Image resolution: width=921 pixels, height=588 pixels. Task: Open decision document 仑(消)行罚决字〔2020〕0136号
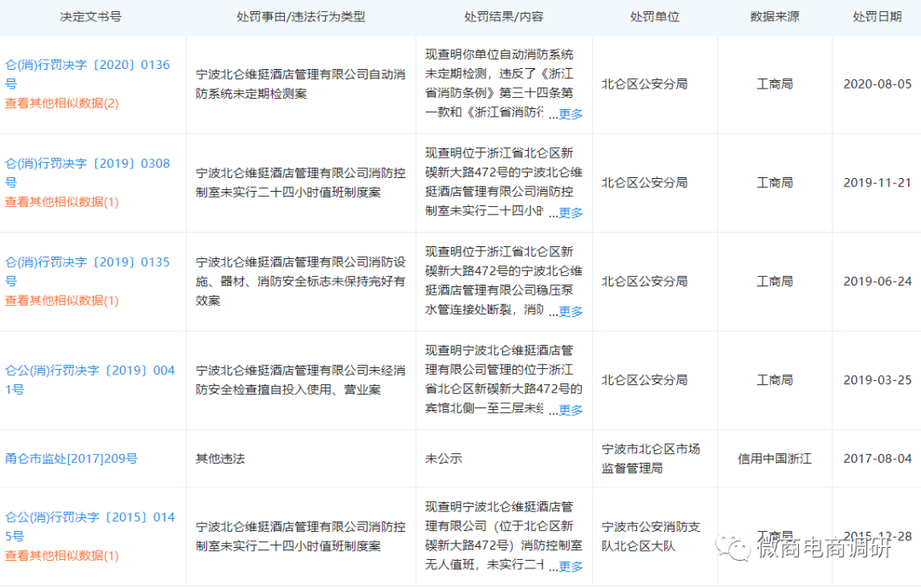[88, 65]
